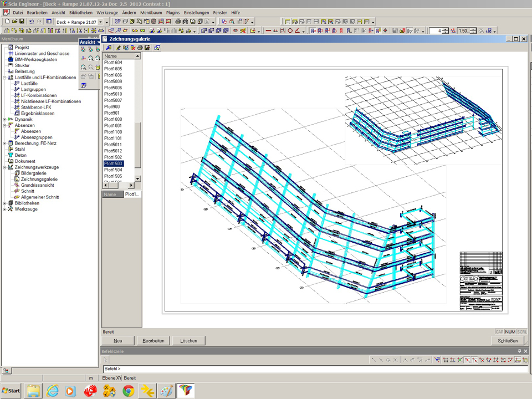Image resolution: width=532 pixels, height=399 pixels.
Task: Click the Schließen button
Action: click(508, 341)
